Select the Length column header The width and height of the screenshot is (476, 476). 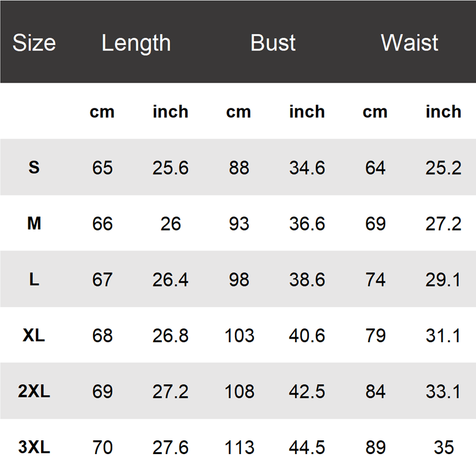[136, 43]
